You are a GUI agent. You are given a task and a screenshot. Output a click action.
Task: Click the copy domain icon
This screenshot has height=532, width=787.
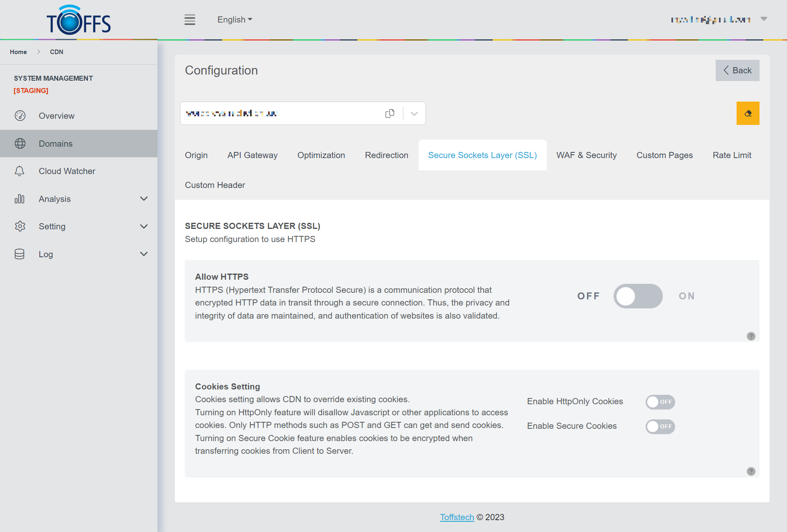tap(390, 113)
